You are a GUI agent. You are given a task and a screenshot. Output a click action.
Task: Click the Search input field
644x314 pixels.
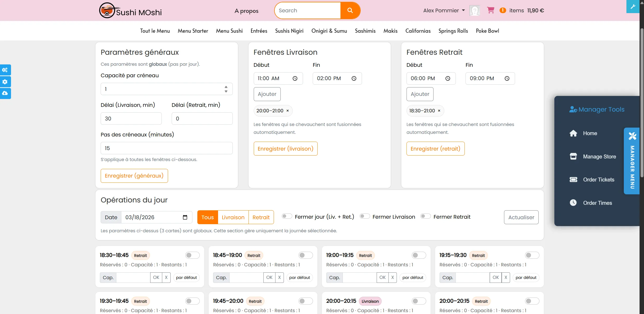(x=308, y=10)
